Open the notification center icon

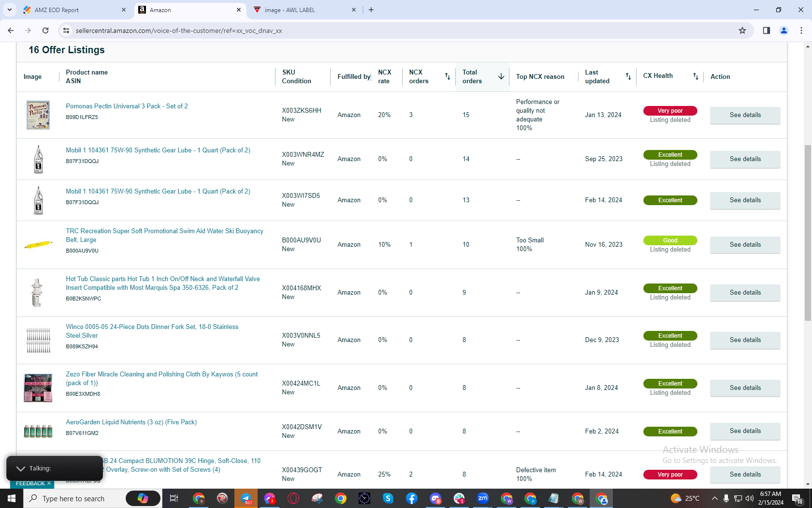[797, 498]
